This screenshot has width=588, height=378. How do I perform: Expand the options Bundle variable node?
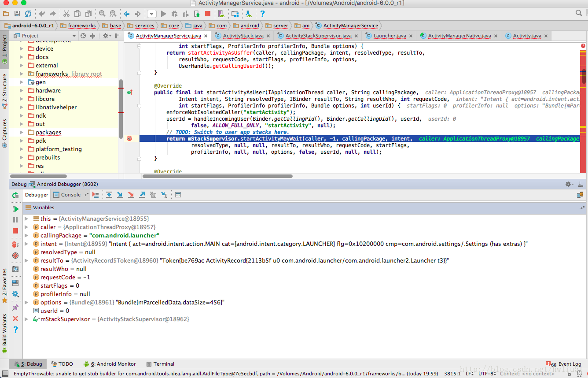26,302
